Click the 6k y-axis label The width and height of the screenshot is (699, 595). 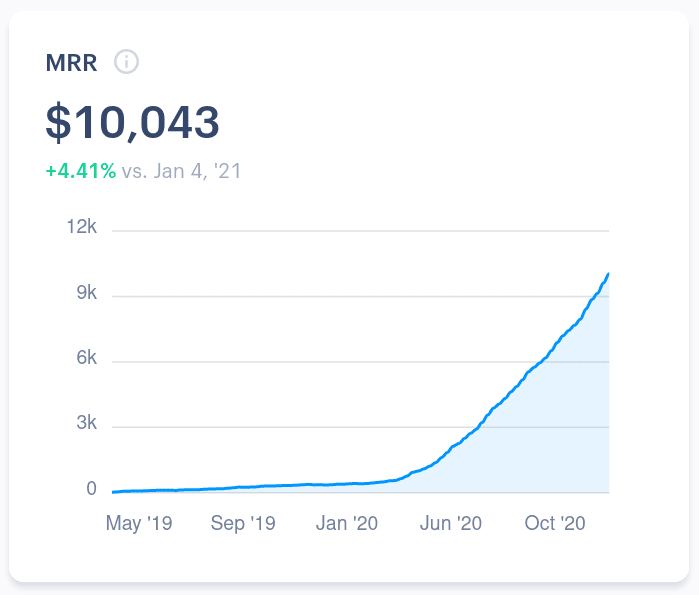84,358
